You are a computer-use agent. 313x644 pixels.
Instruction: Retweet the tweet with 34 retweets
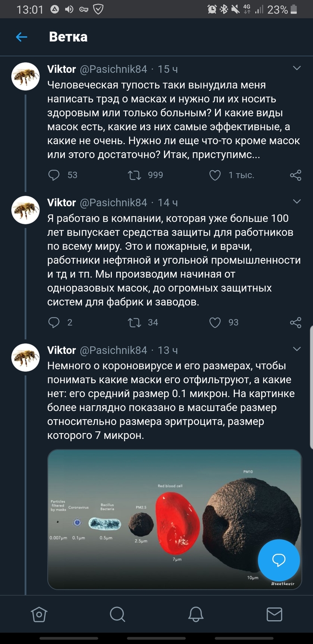click(135, 322)
